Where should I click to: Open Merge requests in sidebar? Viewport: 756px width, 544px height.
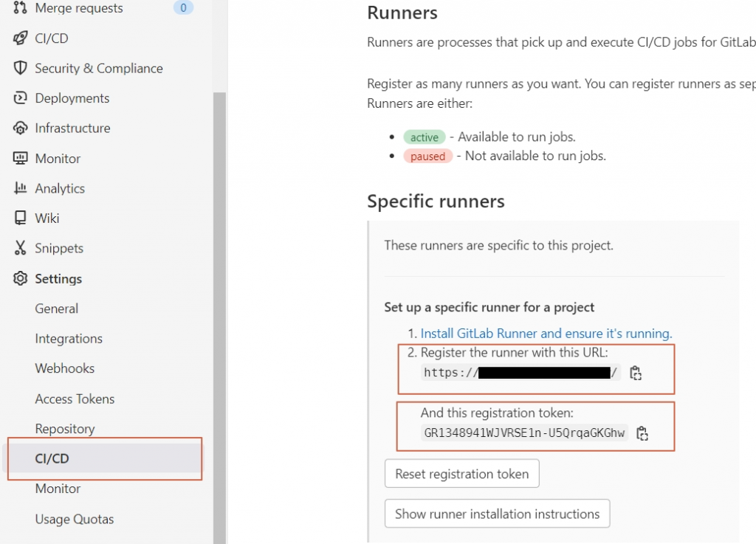tap(78, 7)
